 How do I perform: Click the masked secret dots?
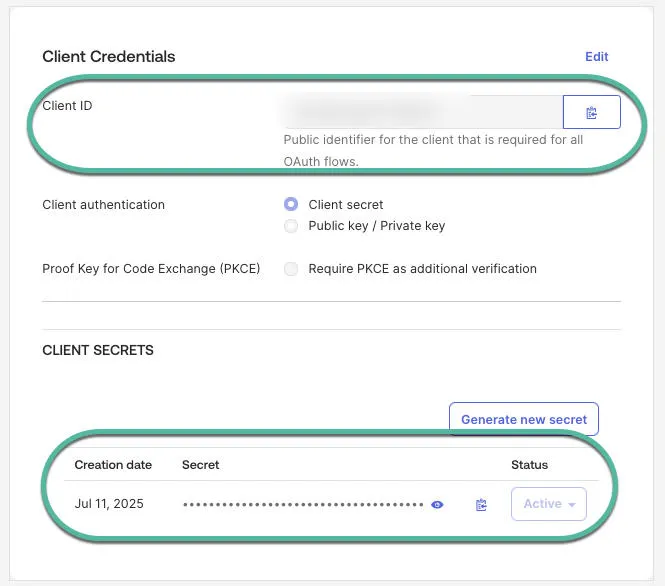(x=303, y=505)
